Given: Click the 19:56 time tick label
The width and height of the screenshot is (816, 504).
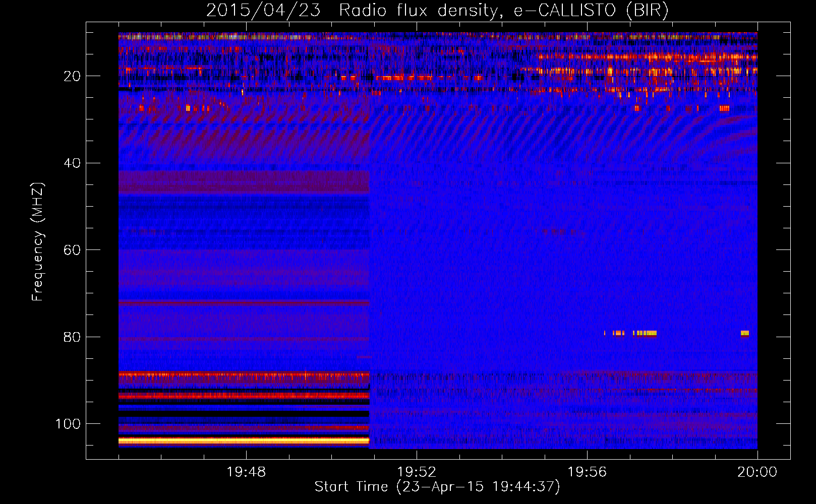Looking at the screenshot, I should [587, 472].
